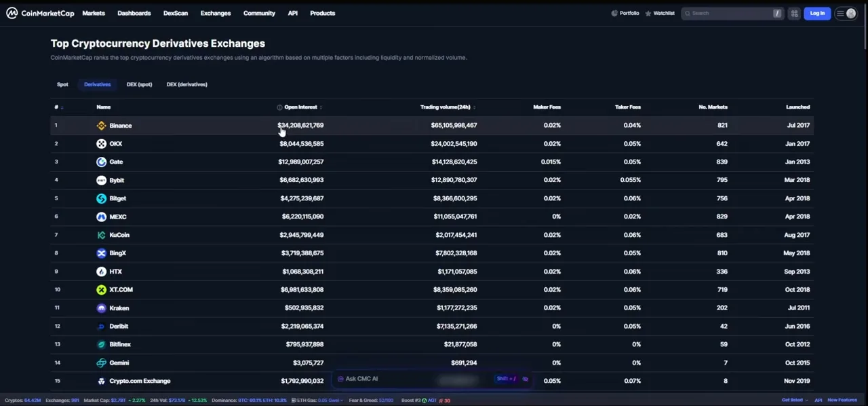868x406 pixels.
Task: Sort by Open Interest column
Action: [x=302, y=107]
